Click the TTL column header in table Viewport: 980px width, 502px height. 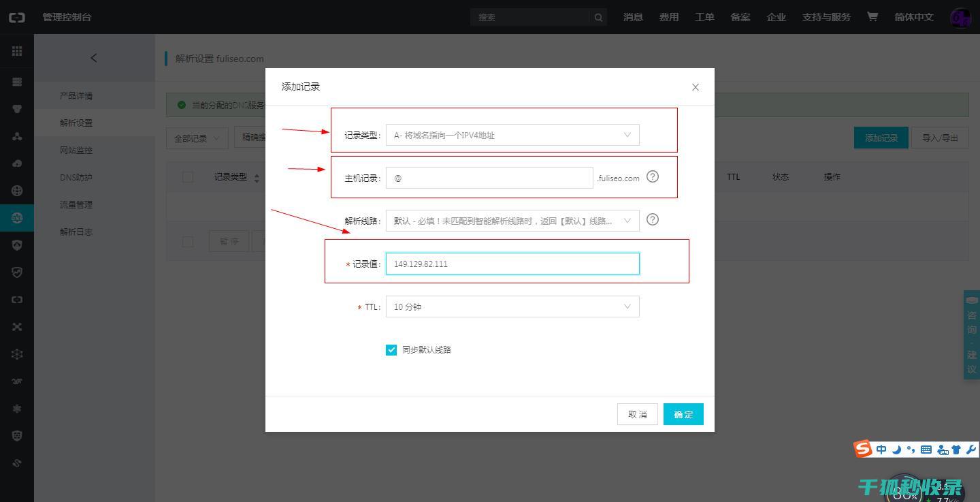[x=733, y=176]
